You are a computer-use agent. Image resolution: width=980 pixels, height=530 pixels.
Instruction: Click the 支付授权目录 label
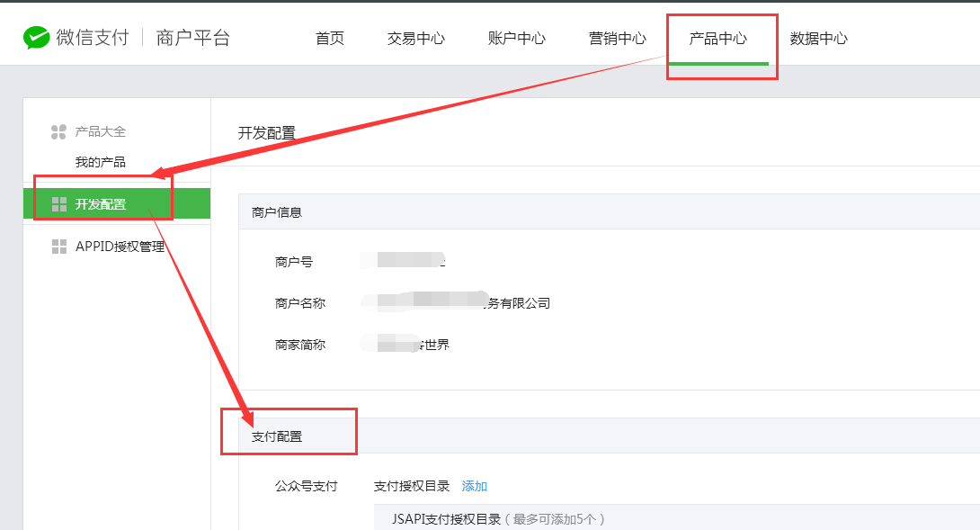412,486
